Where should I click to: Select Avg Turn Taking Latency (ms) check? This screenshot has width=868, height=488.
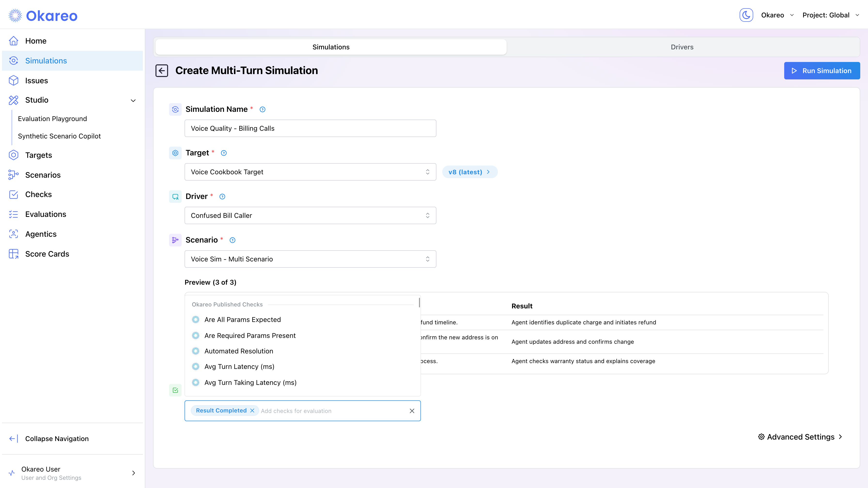click(302, 383)
